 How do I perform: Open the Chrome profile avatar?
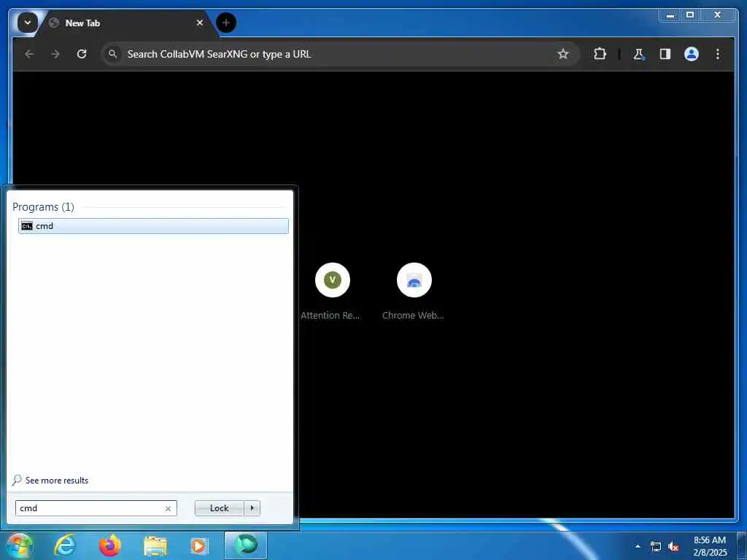tap(692, 54)
